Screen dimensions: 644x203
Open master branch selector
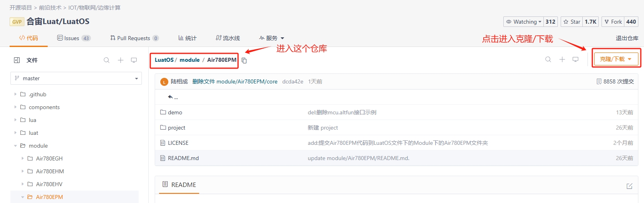click(x=76, y=78)
